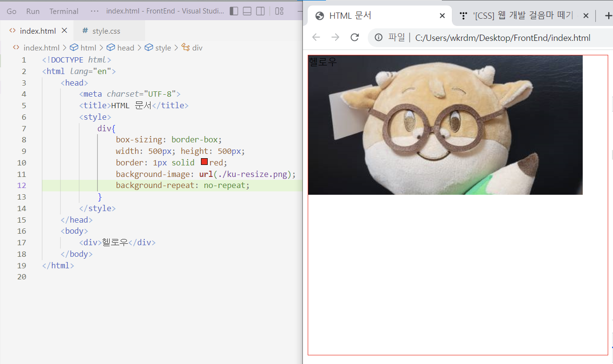This screenshot has height=364, width=613.
Task: Click the site information icon in address bar
Action: tap(379, 38)
